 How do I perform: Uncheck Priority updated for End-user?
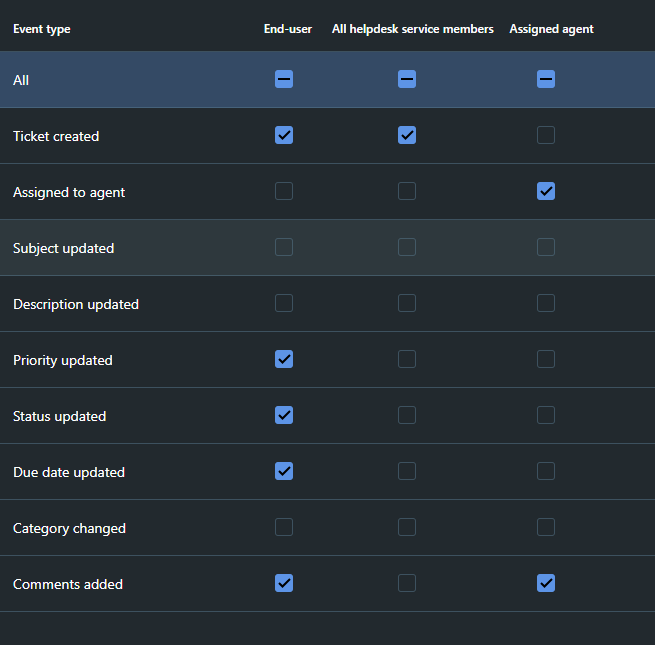click(x=284, y=359)
